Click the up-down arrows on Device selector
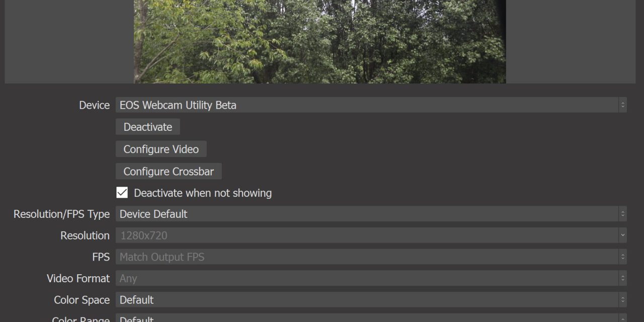 623,105
